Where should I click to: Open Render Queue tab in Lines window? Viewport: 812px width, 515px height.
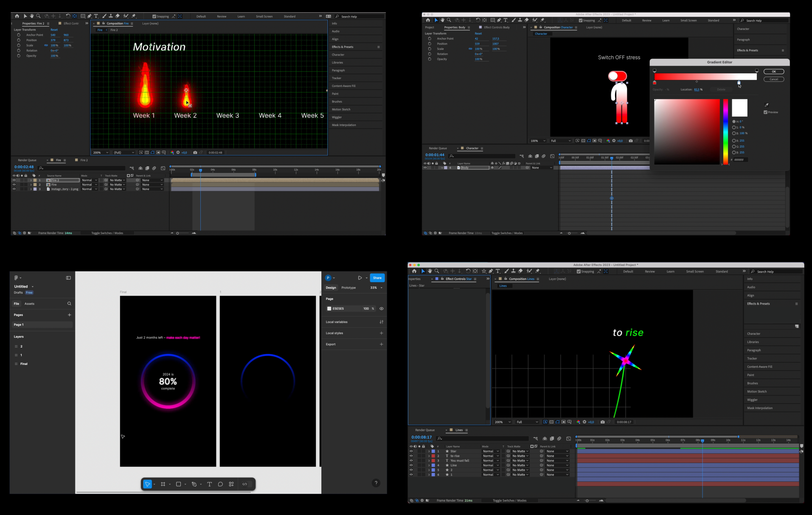pyautogui.click(x=425, y=430)
